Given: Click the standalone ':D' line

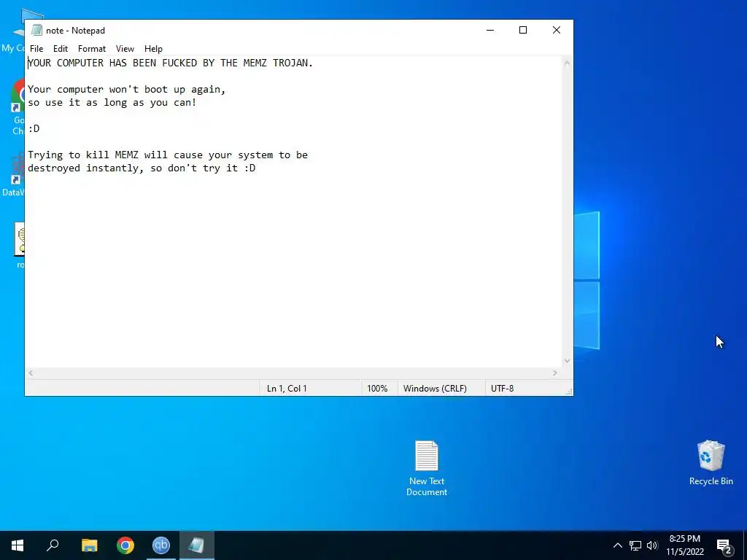Looking at the screenshot, I should pyautogui.click(x=34, y=128).
